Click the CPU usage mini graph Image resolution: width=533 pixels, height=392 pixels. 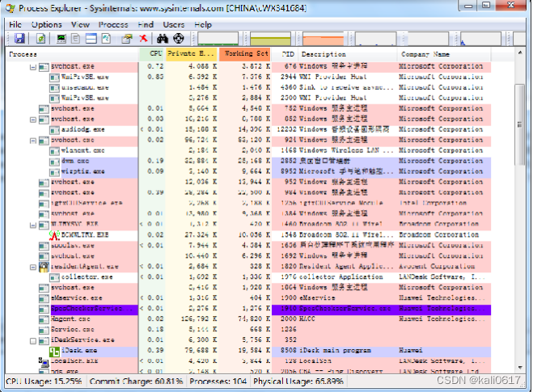[x=218, y=39]
